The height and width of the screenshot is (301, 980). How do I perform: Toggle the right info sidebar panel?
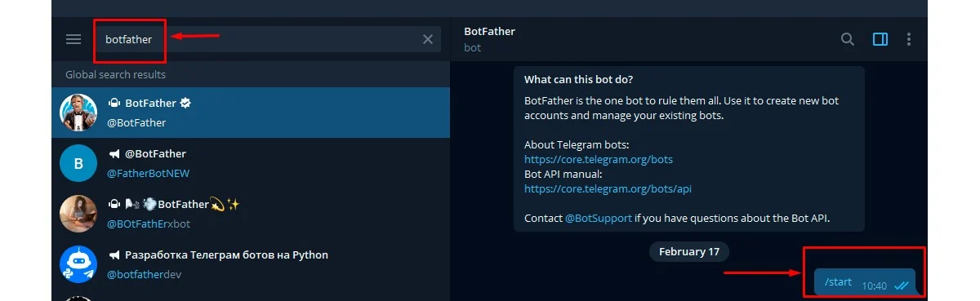pyautogui.click(x=880, y=39)
